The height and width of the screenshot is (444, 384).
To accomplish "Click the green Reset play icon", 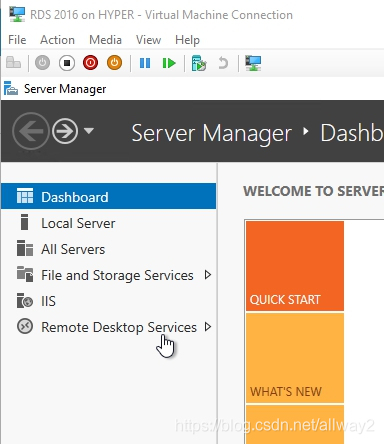I will coord(169,63).
